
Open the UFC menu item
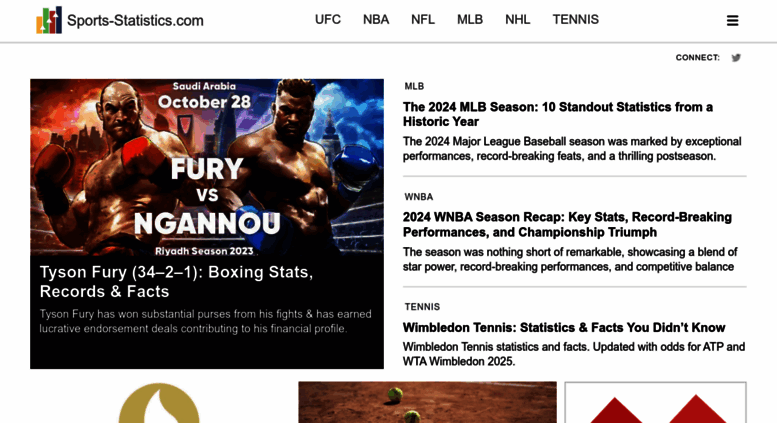click(328, 19)
